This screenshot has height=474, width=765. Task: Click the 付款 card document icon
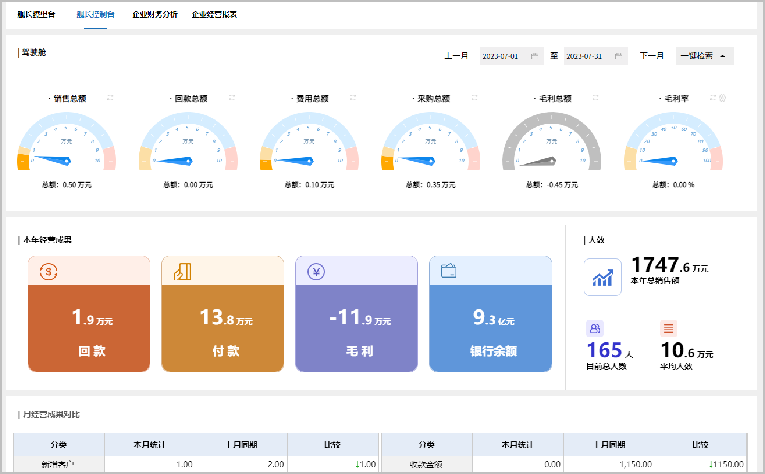coord(181,270)
